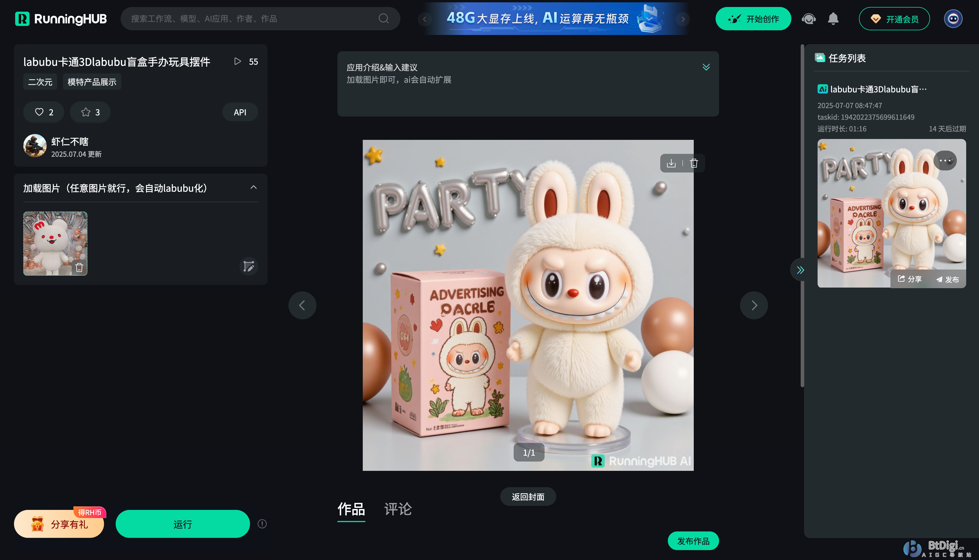Open the user avatar profile menu
The width and height of the screenshot is (979, 560).
coord(953,19)
